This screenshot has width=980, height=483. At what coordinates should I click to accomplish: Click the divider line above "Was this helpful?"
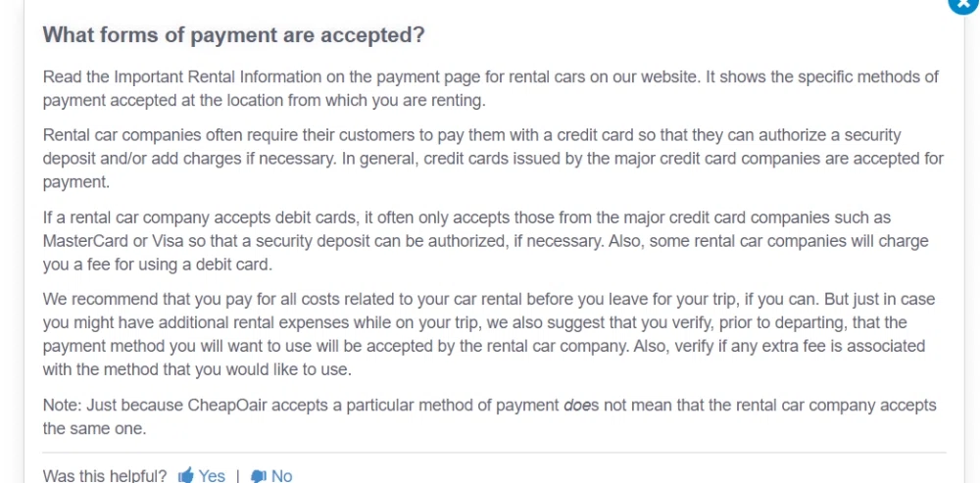(490, 453)
